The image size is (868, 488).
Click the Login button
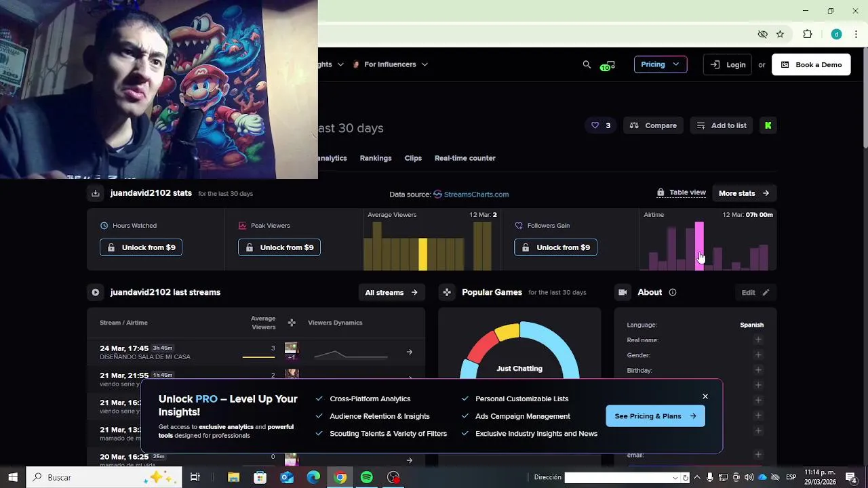coord(728,64)
